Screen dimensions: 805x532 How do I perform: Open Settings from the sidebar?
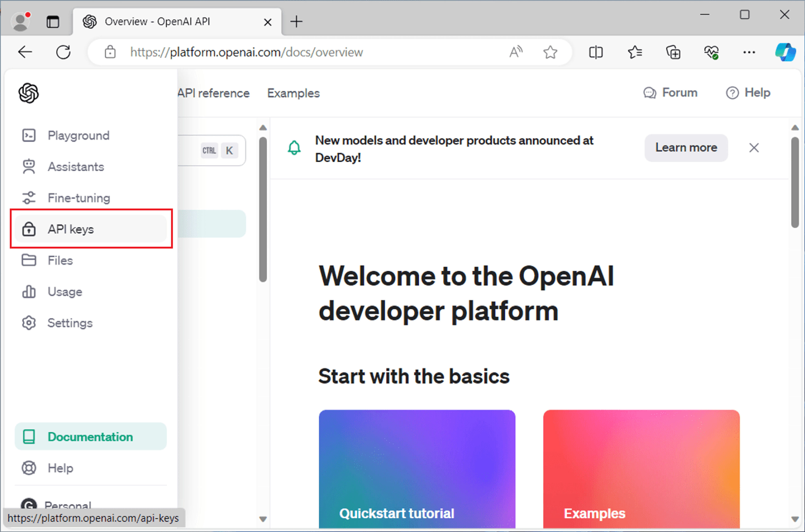pos(91,323)
